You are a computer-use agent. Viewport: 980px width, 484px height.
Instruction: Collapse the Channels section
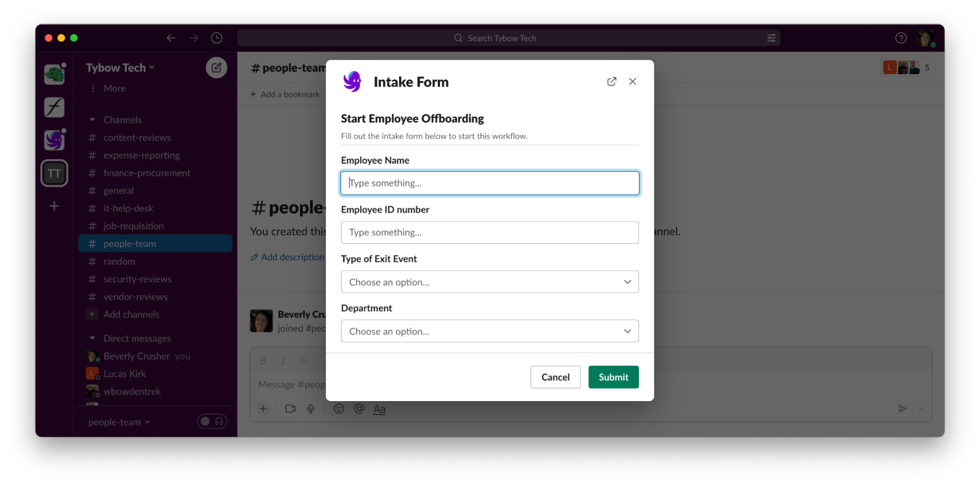92,120
